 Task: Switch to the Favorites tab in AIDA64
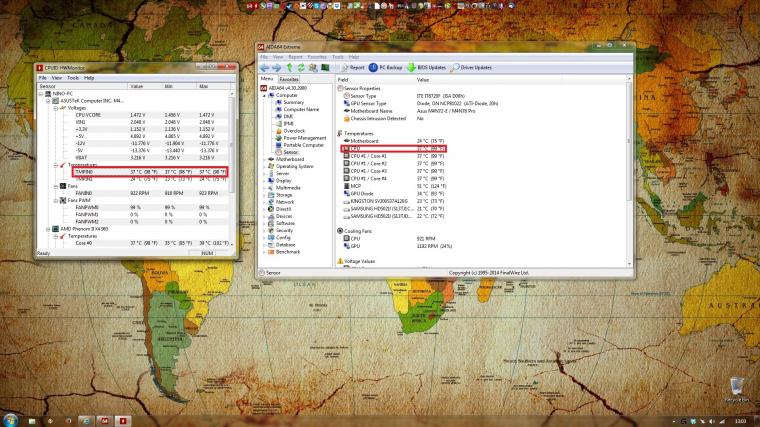(289, 79)
